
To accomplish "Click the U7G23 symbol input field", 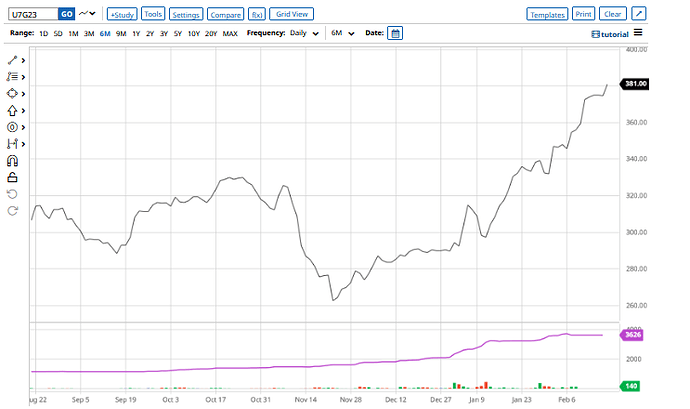I will tap(33, 14).
